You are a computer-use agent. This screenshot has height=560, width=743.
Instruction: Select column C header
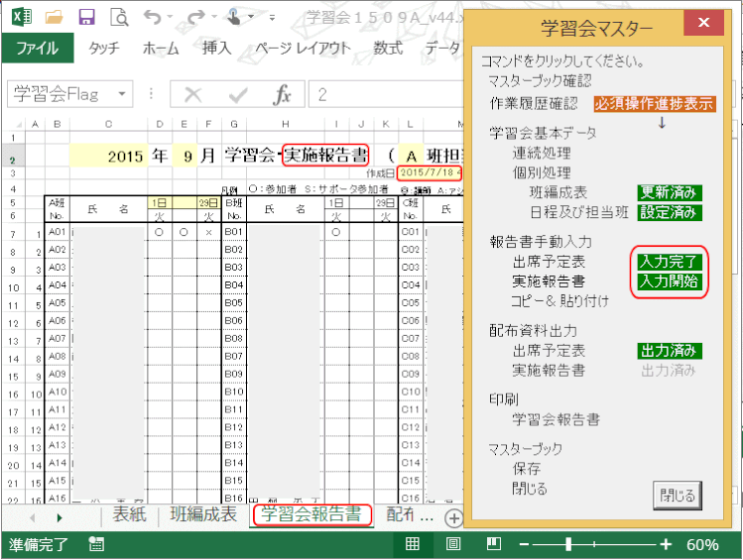(108, 124)
